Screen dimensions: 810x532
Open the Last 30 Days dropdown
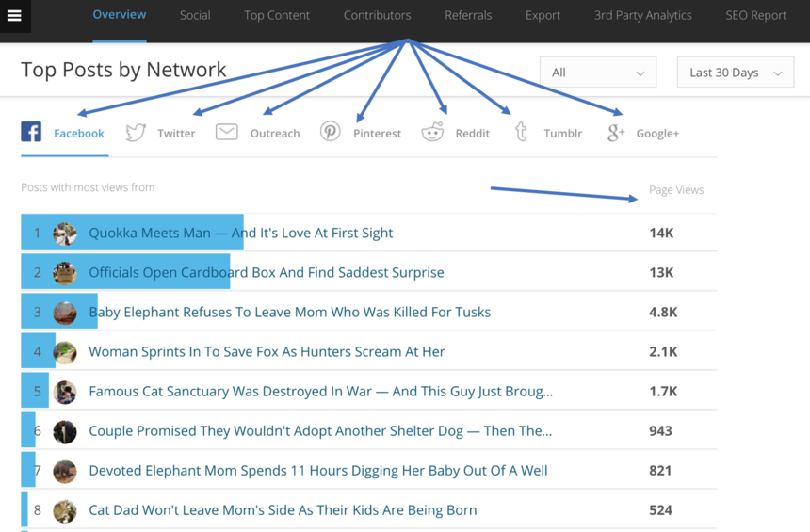tap(735, 73)
